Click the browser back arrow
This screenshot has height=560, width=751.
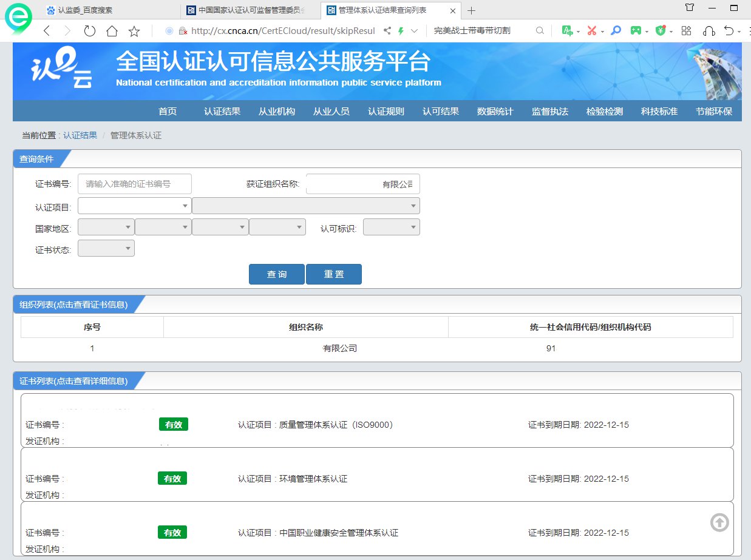47,31
